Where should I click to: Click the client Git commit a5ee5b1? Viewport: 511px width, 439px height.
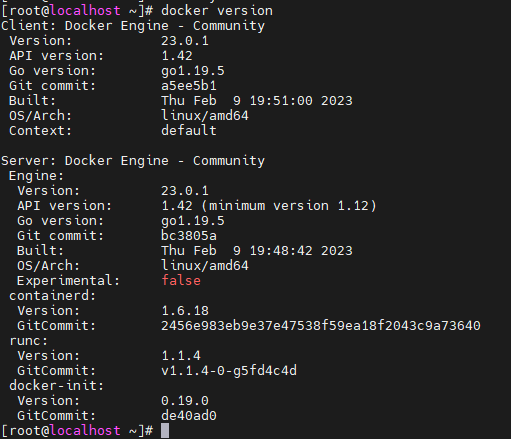pyautogui.click(x=189, y=86)
